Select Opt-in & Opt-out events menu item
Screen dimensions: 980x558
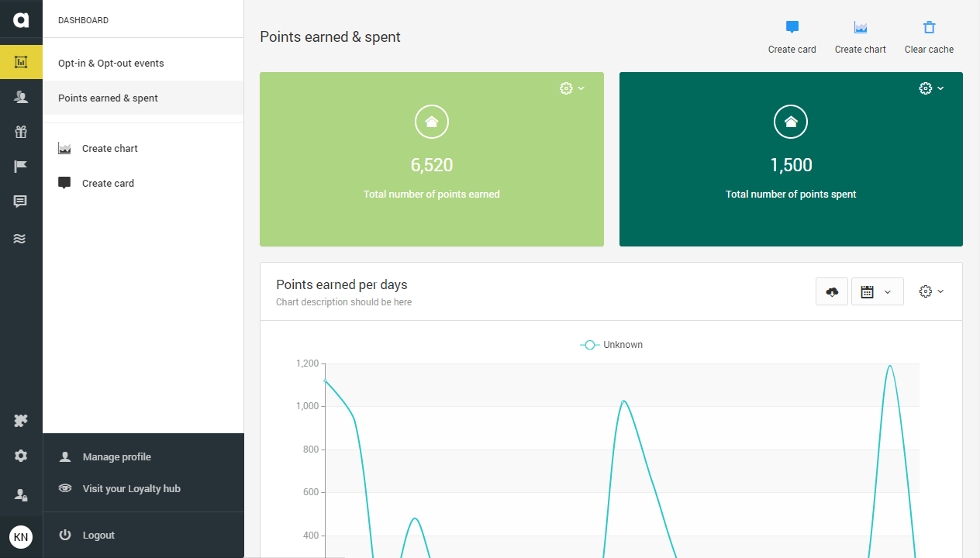pos(143,63)
